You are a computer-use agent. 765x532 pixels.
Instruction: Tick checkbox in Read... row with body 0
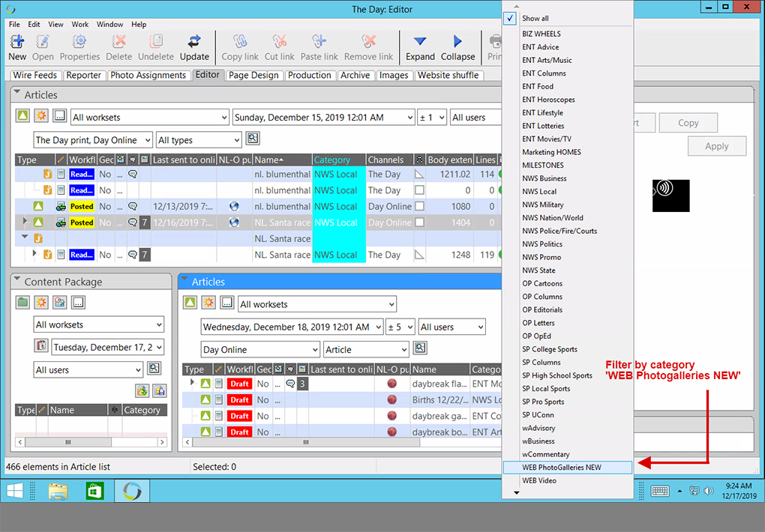(x=419, y=190)
